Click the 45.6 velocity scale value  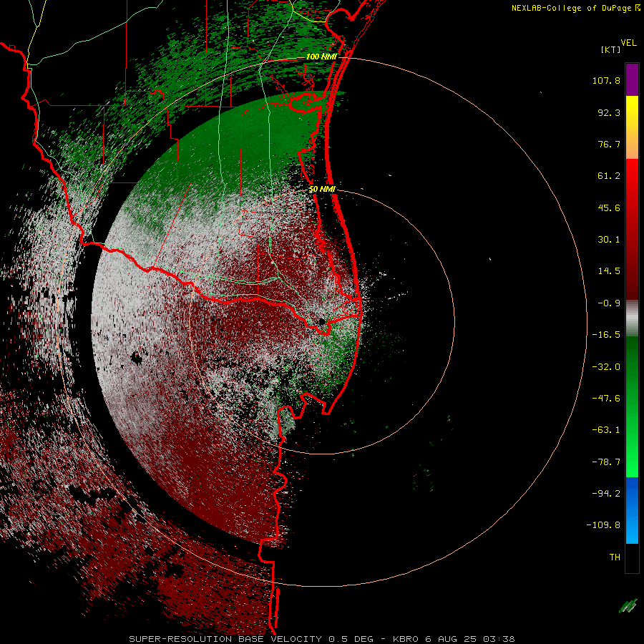pyautogui.click(x=609, y=208)
